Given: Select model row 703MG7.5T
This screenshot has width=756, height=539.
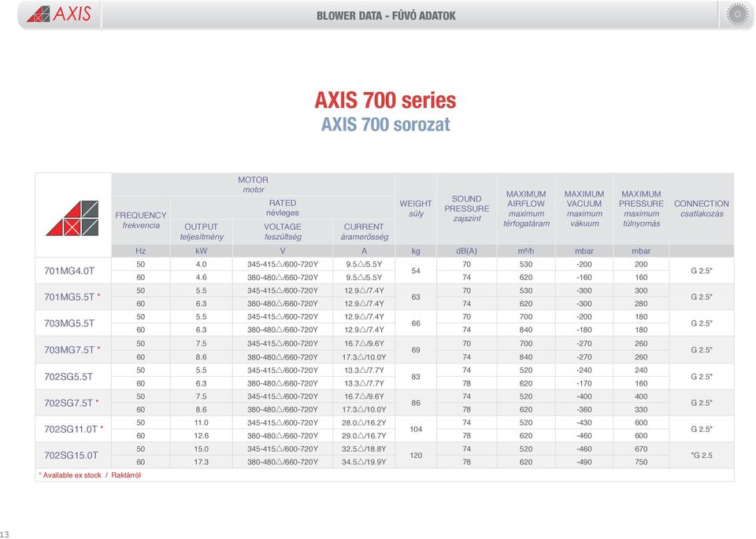Looking at the screenshot, I should pos(385,350).
